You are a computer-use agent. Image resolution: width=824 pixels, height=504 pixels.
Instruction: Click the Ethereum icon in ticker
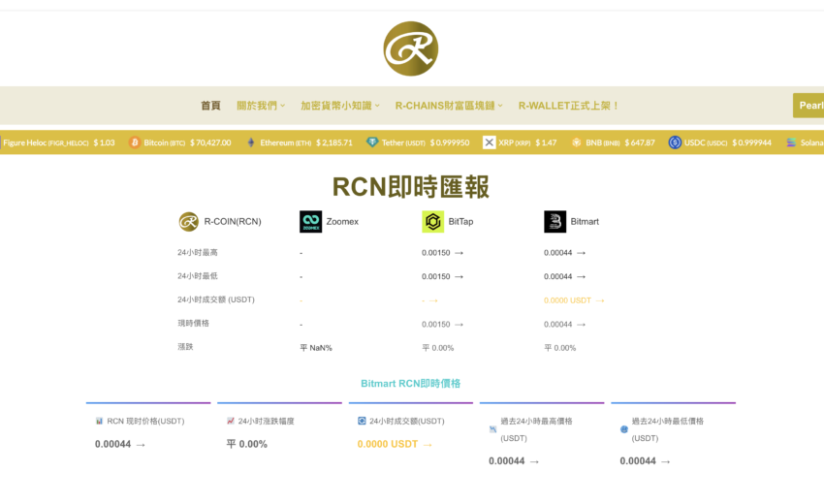251,142
